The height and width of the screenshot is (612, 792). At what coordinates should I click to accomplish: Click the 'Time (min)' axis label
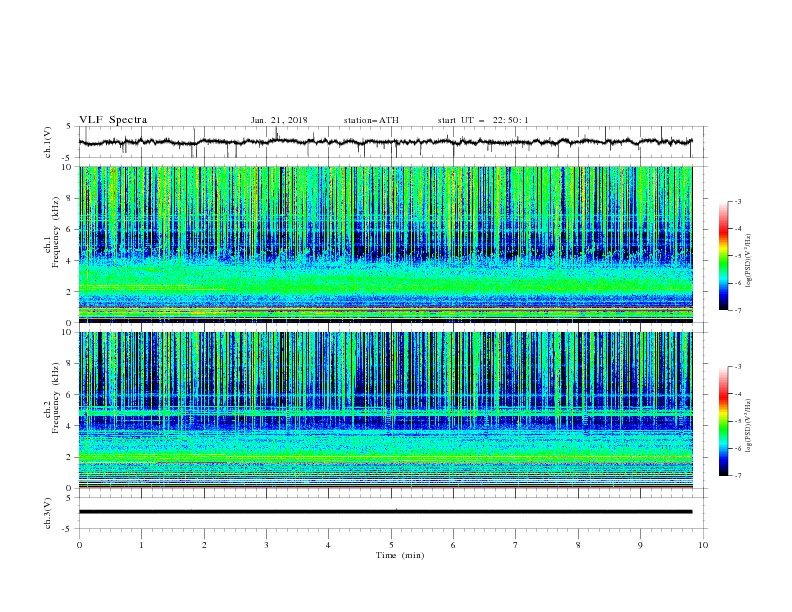[400, 555]
